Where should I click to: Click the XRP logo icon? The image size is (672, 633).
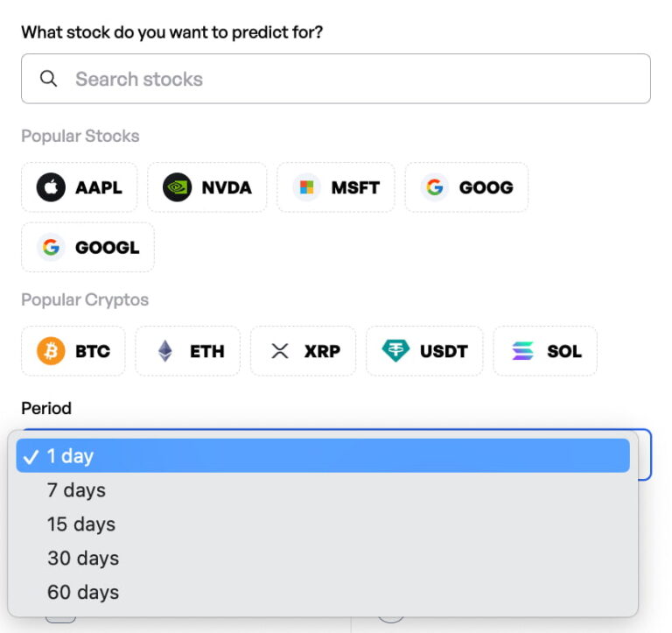pyautogui.click(x=279, y=351)
